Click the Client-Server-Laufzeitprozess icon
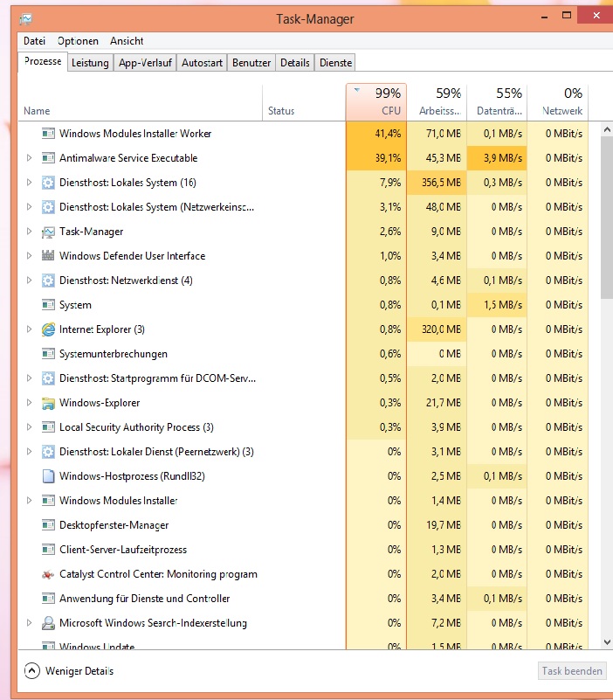This screenshot has width=613, height=700. (48, 549)
